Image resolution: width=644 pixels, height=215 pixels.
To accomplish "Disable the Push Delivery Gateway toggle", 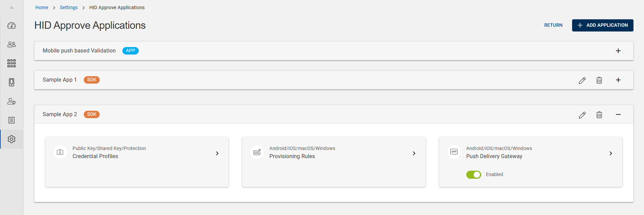I will [x=473, y=175].
